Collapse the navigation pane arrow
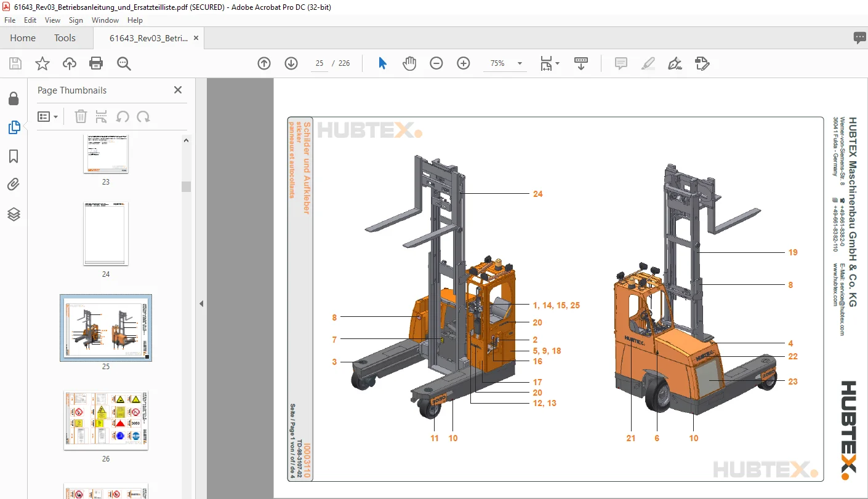The height and width of the screenshot is (499, 868). pos(201,303)
